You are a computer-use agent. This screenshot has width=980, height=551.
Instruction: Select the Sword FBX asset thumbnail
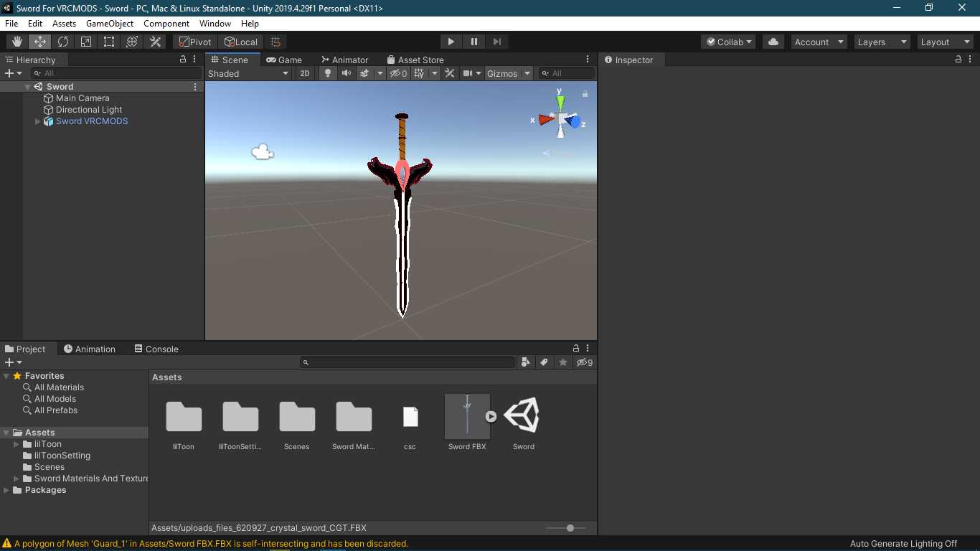click(467, 417)
